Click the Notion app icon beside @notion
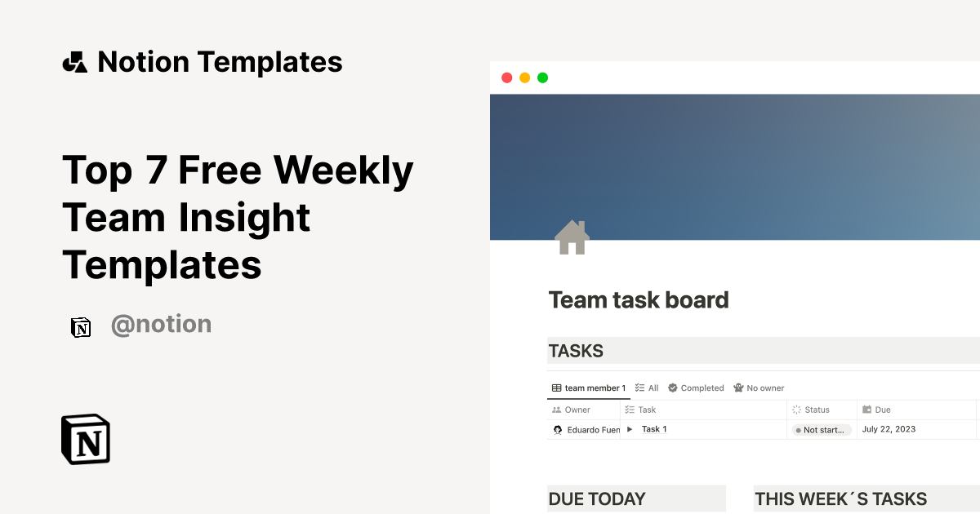This screenshot has width=980, height=514. [81, 326]
